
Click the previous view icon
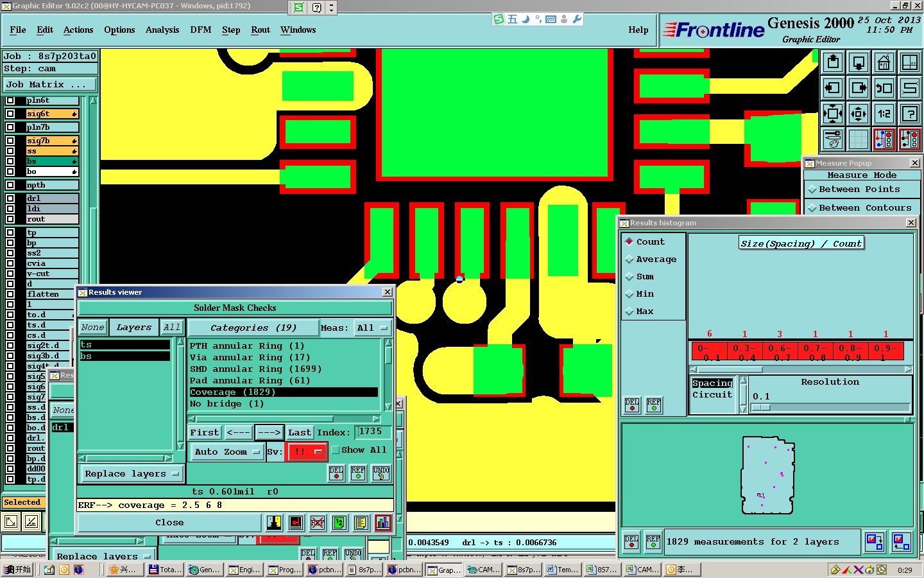coord(884,88)
